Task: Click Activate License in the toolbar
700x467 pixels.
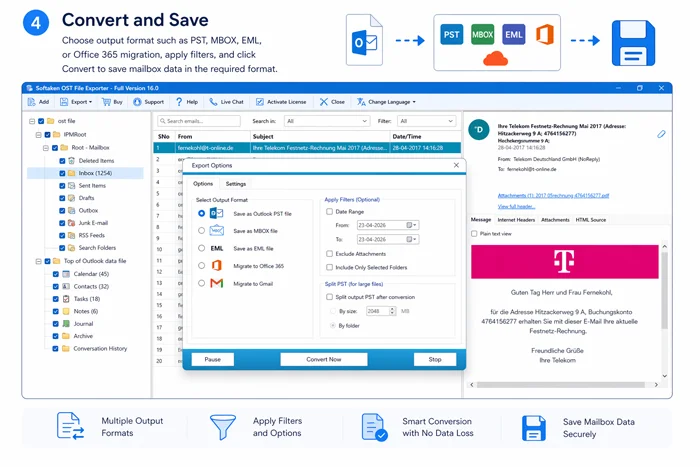Action: point(281,102)
